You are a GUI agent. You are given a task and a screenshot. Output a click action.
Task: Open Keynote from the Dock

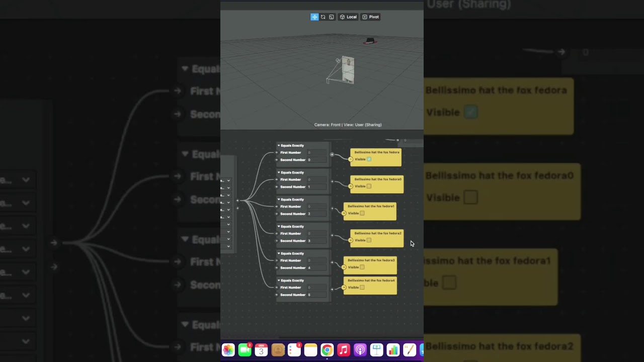(376, 350)
